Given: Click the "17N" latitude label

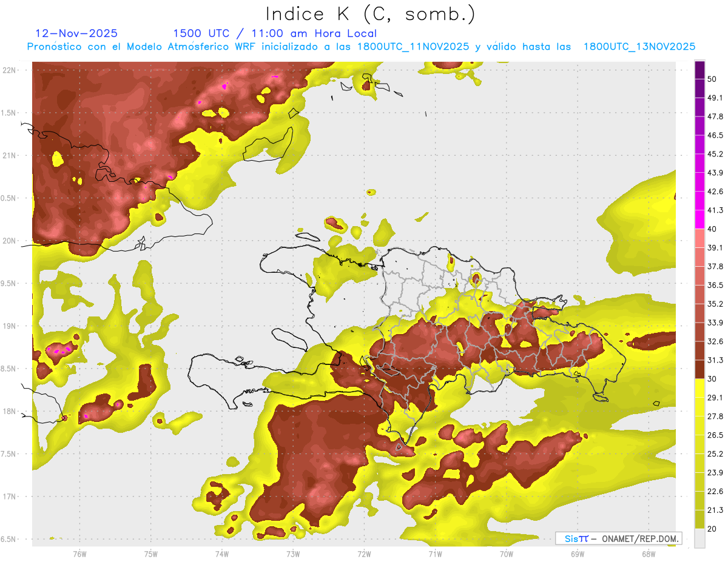Looking at the screenshot, I should [x=10, y=497].
